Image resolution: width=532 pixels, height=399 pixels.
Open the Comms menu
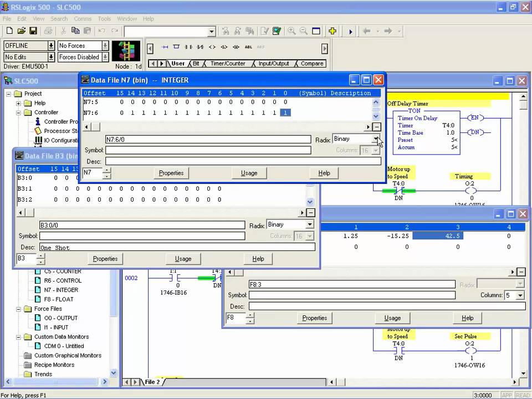click(83, 19)
